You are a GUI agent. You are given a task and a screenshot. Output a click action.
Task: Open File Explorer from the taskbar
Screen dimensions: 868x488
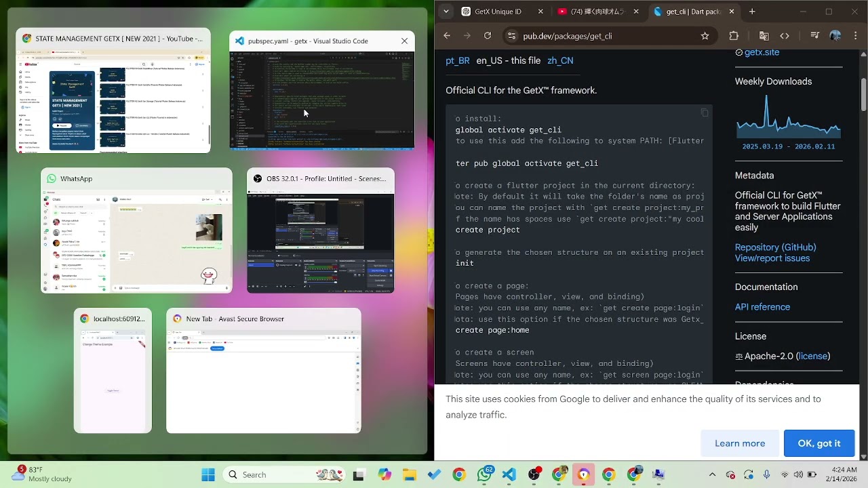pos(409,474)
